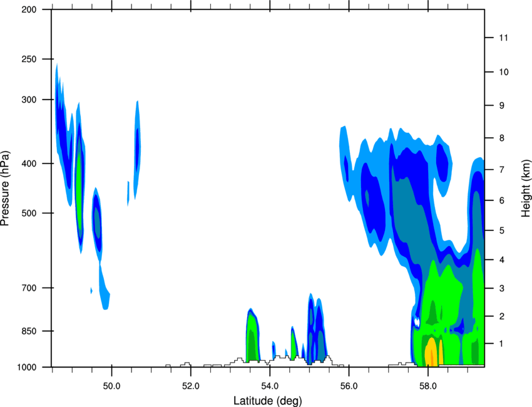Click the 54.0 latitude tick label
Screen dimensions: 532x407
point(270,386)
